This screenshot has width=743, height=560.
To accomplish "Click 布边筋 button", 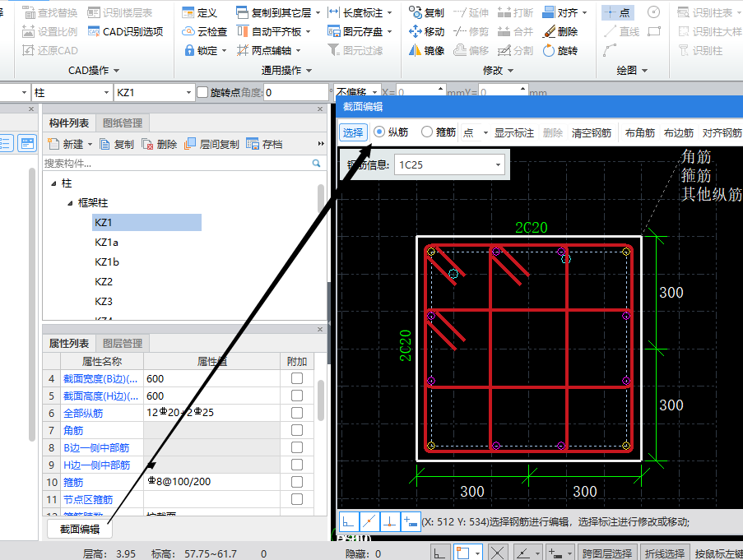I will tap(679, 132).
